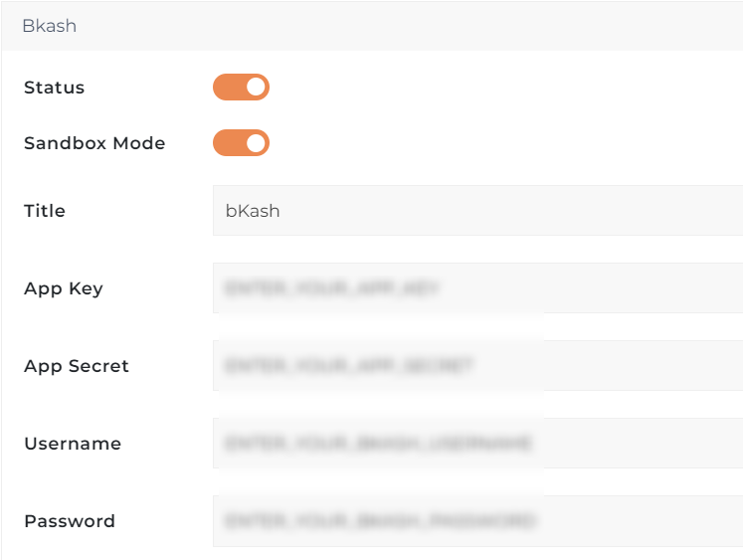Click the white knob of Sandbox Mode switch

click(x=257, y=143)
